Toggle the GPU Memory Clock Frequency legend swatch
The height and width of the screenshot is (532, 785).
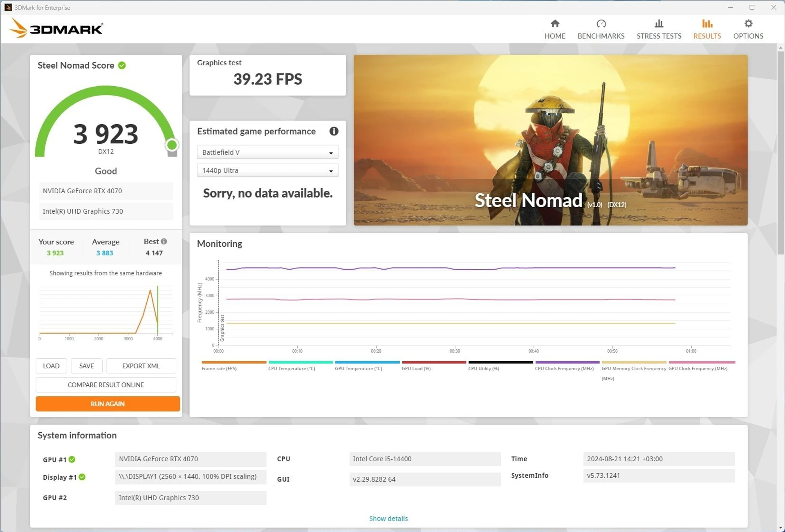634,362
